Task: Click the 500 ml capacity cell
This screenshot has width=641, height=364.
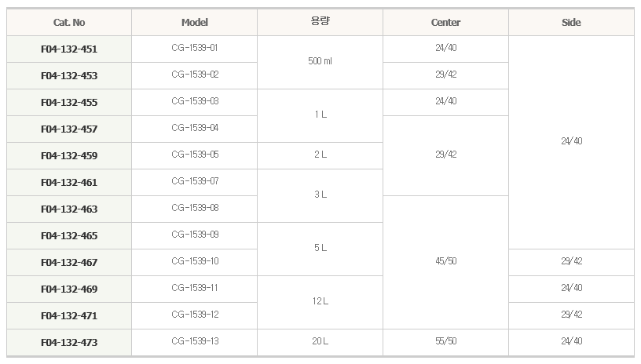Action: click(320, 62)
